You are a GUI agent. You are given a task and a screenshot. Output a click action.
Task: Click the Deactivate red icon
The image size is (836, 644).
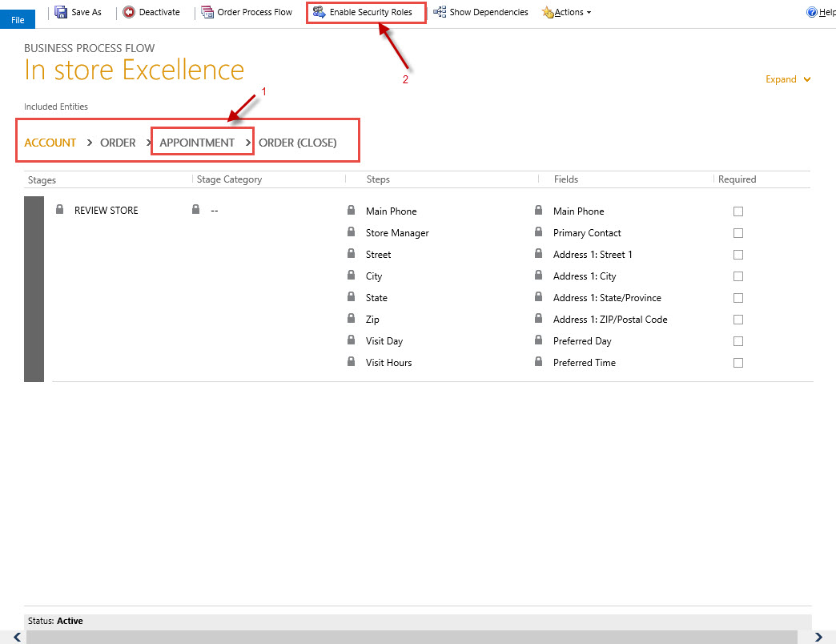pos(129,13)
